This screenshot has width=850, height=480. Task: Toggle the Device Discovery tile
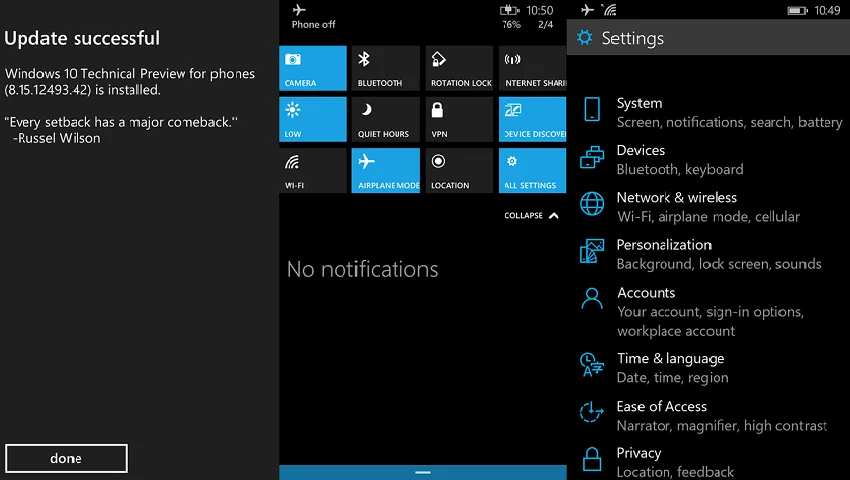click(x=532, y=119)
